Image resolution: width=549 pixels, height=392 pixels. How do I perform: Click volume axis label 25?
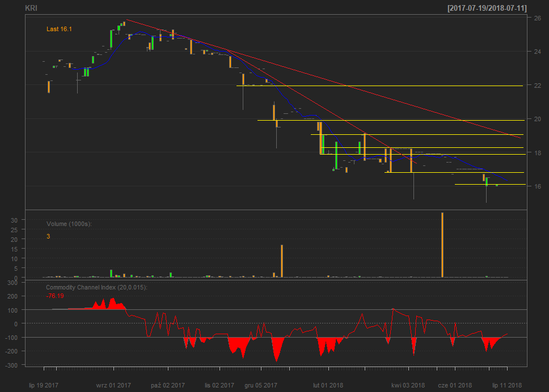point(14,230)
